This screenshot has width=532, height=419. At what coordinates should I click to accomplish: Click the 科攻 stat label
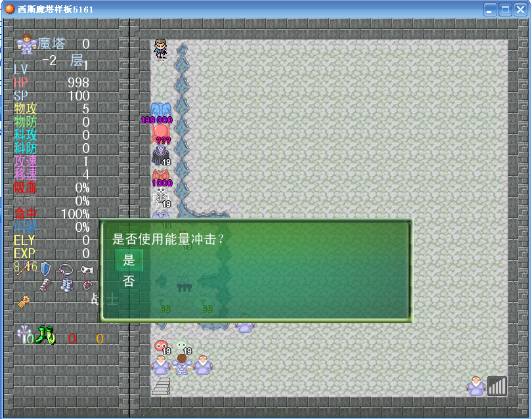tap(26, 135)
